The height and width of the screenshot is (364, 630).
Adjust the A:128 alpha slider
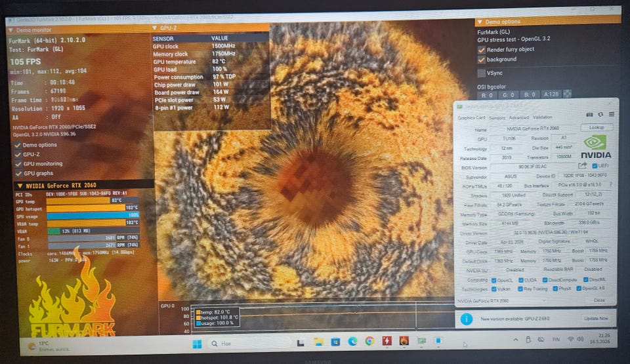click(551, 94)
